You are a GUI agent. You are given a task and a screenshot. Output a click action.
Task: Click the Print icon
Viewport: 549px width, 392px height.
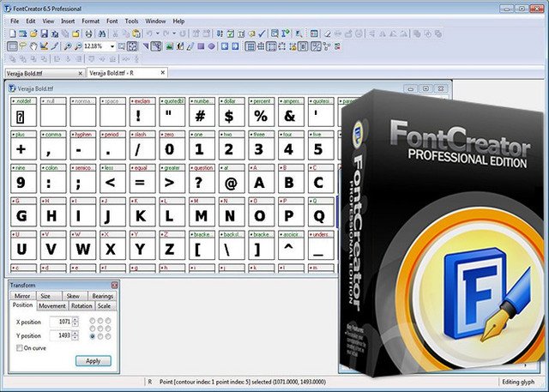coord(88,33)
